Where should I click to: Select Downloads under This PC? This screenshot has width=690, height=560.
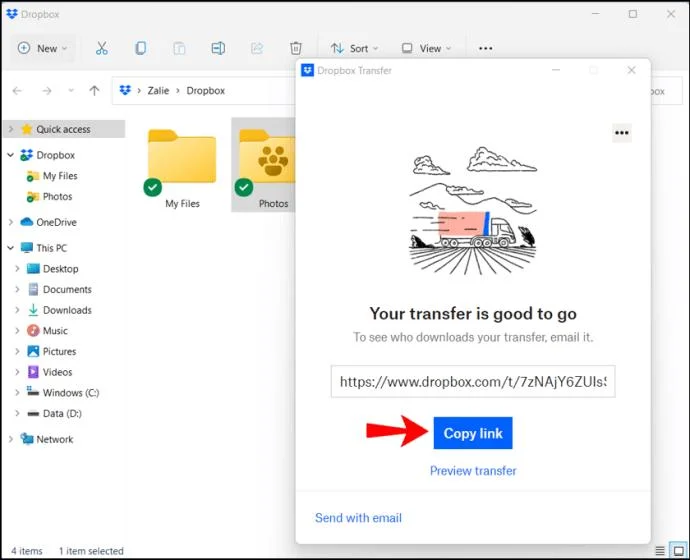(67, 310)
